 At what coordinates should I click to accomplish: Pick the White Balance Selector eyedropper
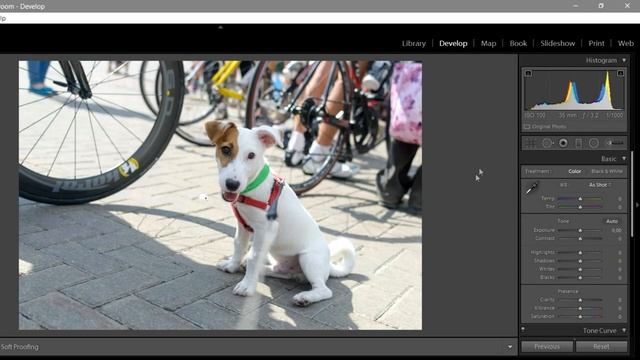531,188
